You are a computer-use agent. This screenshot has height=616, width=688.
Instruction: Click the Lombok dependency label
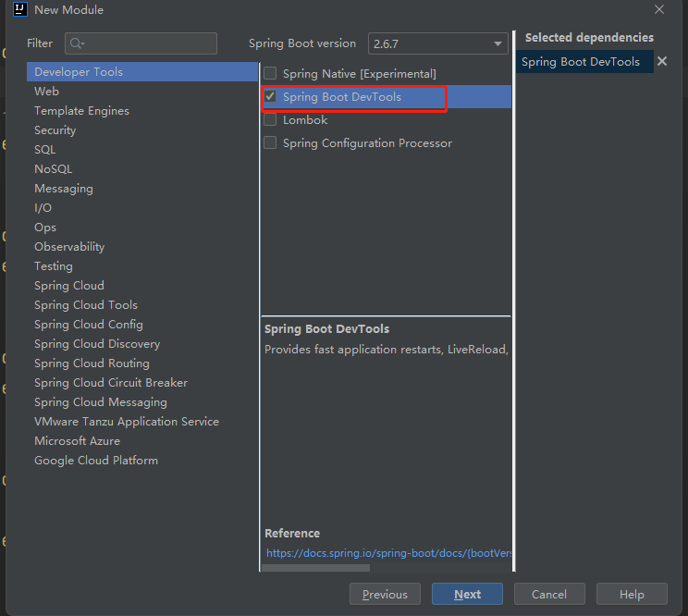tap(305, 120)
